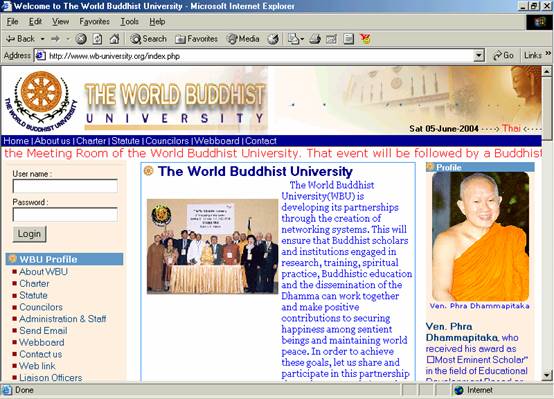Click the Stop loading toolbar icon
554x399 pixels.
(81, 39)
